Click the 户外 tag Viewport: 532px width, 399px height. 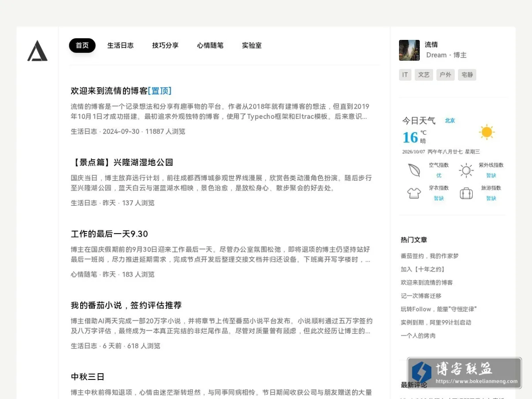[x=446, y=75]
